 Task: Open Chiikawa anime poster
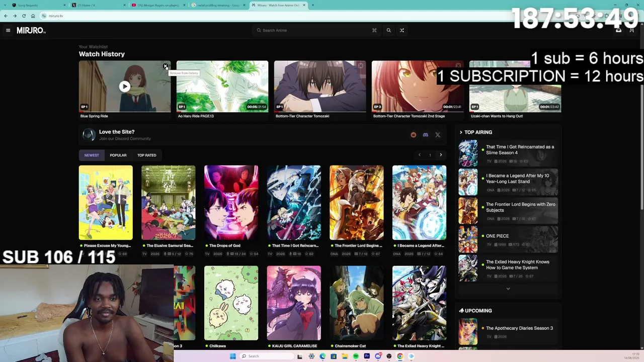point(231,303)
